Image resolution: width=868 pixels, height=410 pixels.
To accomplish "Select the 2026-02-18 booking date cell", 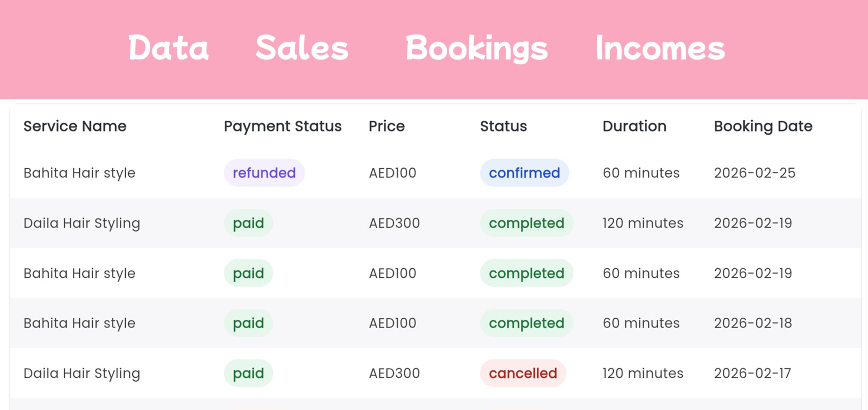I will (x=753, y=323).
